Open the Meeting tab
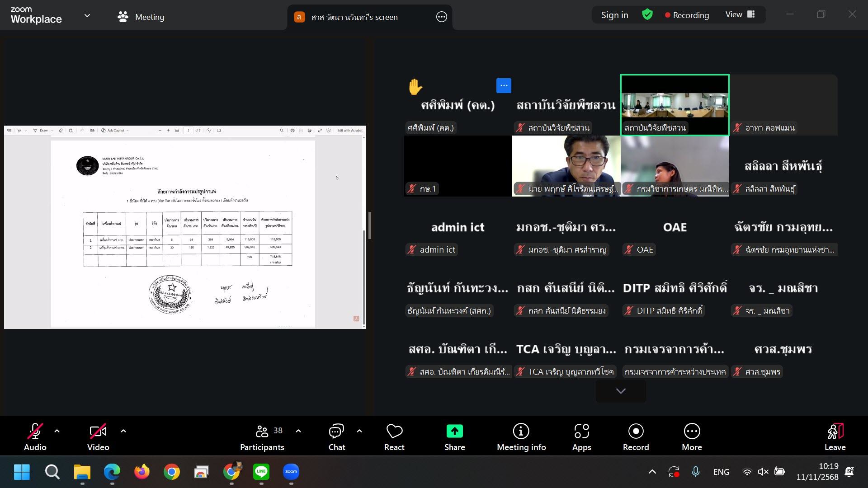This screenshot has width=868, height=488. [x=141, y=17]
